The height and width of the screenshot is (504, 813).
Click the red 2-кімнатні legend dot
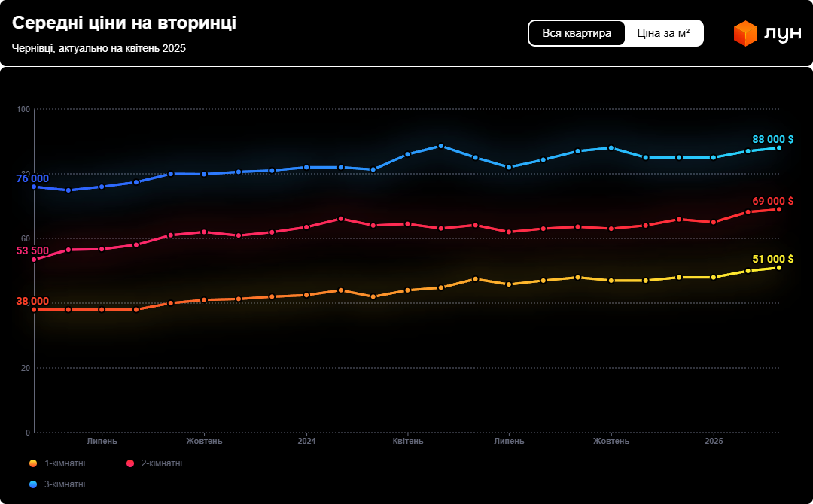click(130, 463)
